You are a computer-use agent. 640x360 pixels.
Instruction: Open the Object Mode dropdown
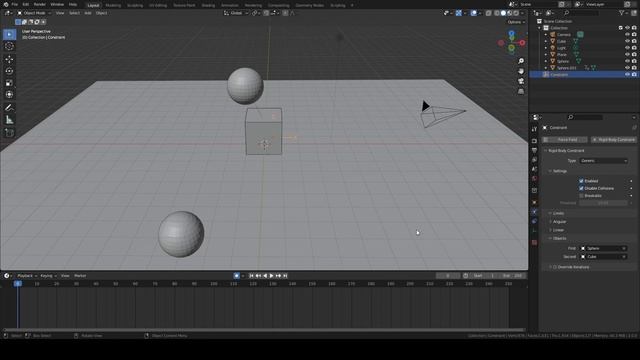point(34,13)
